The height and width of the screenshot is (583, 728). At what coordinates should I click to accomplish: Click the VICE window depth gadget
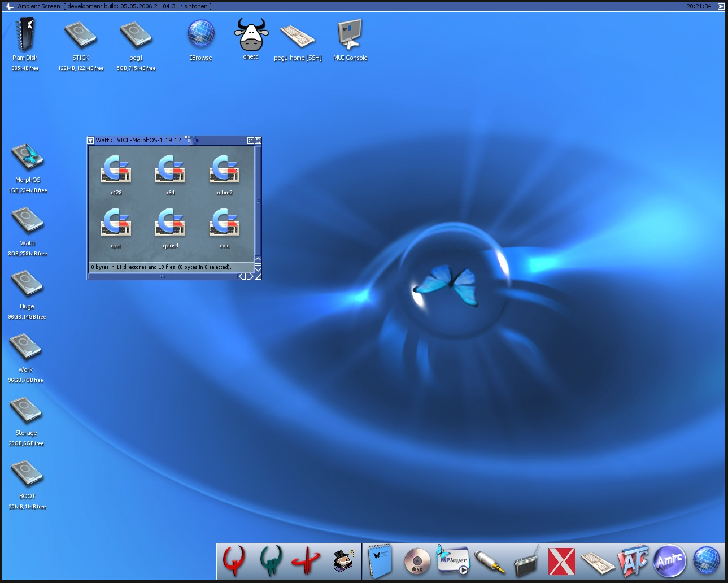pyautogui.click(x=258, y=141)
